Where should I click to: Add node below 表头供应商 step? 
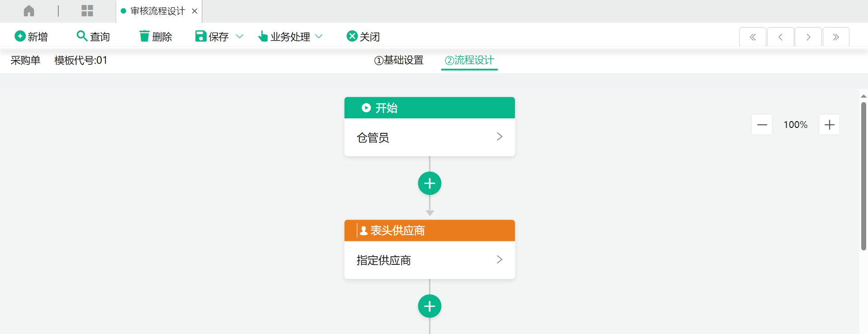tap(429, 306)
